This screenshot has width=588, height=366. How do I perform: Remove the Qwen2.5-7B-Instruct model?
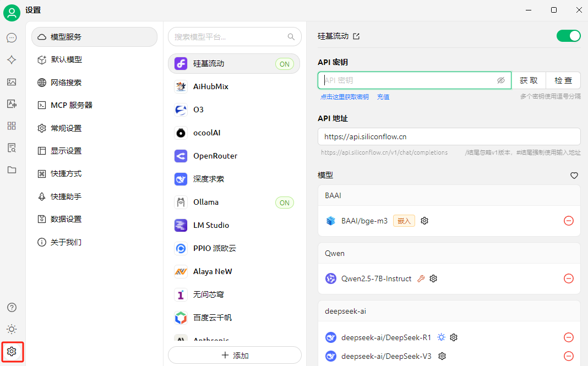[569, 278]
